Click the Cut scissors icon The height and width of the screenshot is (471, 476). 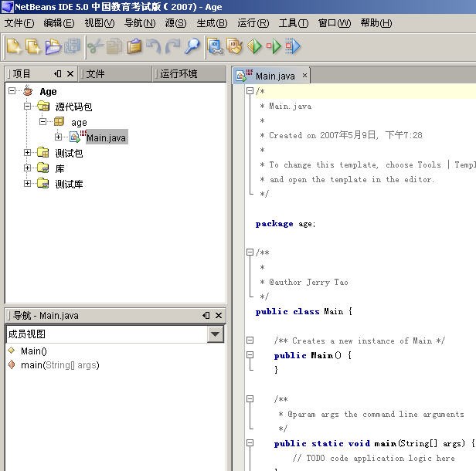(x=96, y=46)
